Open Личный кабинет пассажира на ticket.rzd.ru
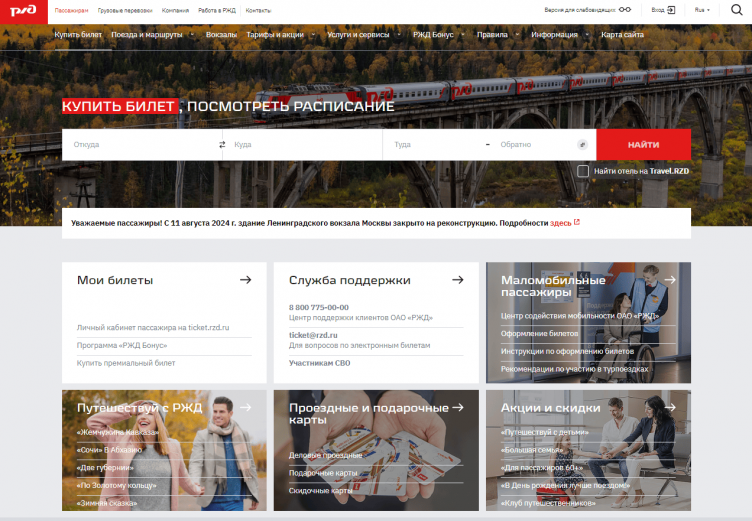This screenshot has height=521, width=752. (153, 327)
